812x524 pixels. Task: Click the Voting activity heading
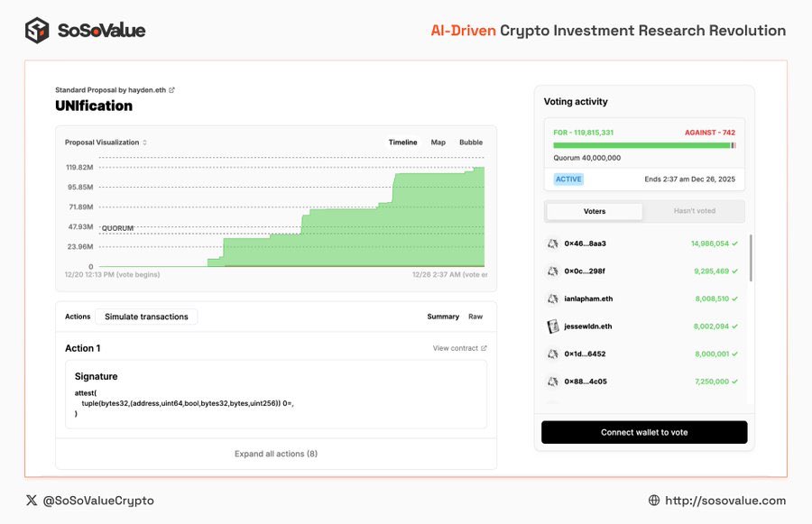pyautogui.click(x=576, y=102)
